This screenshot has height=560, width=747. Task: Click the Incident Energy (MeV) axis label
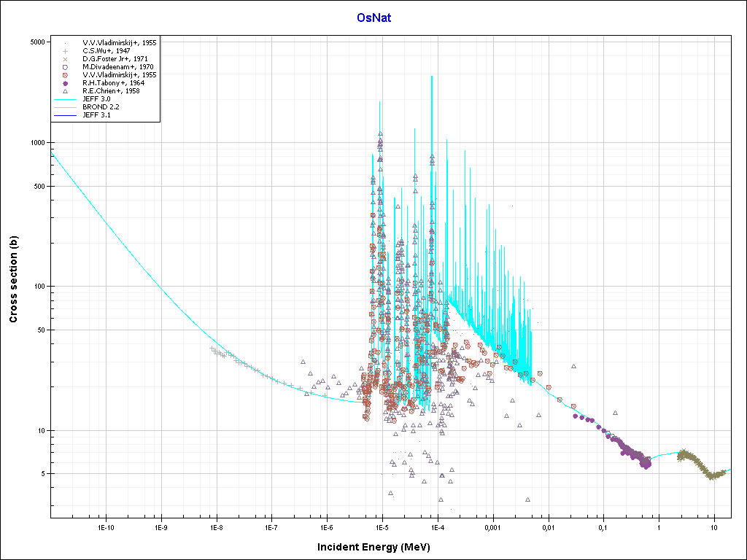[379, 547]
